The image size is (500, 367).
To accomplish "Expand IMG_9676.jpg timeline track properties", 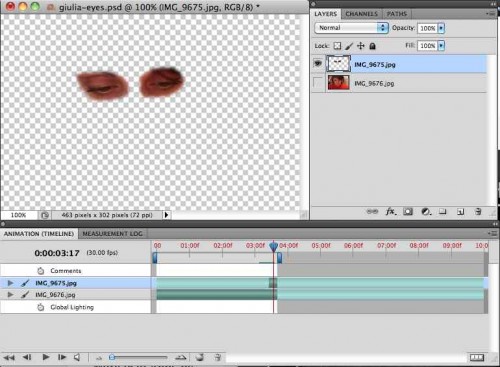I will (10, 295).
